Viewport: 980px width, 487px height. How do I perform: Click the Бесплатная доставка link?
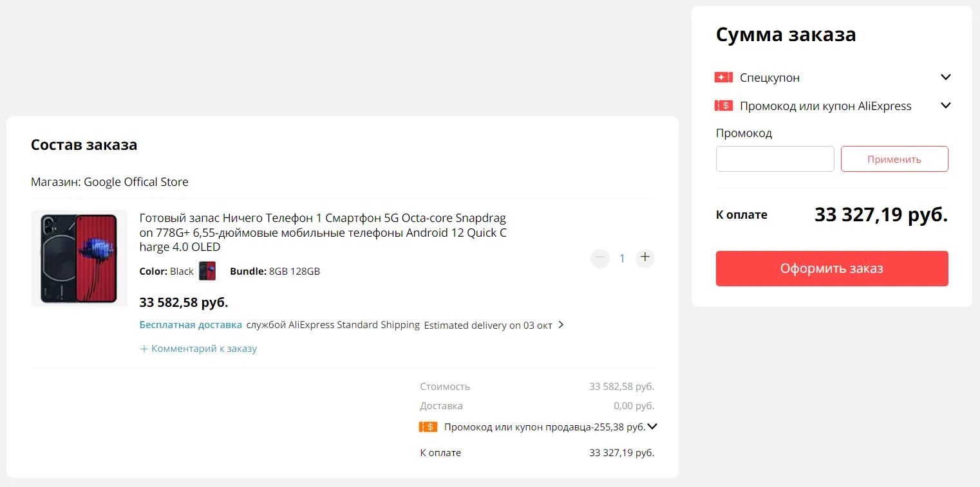[x=191, y=325]
